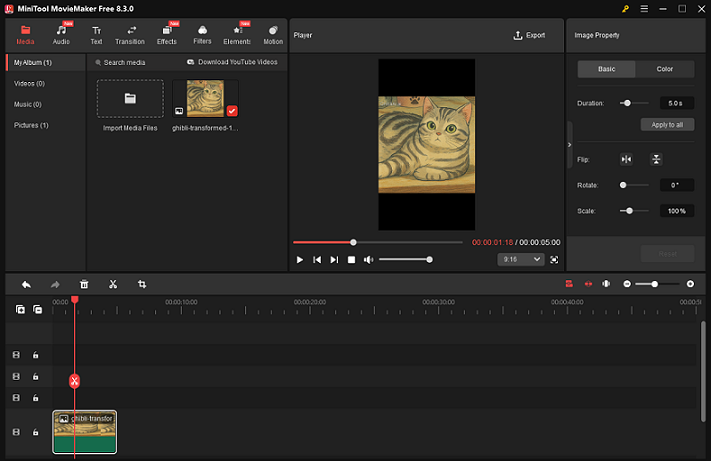Open the Elements tab

coord(237,35)
